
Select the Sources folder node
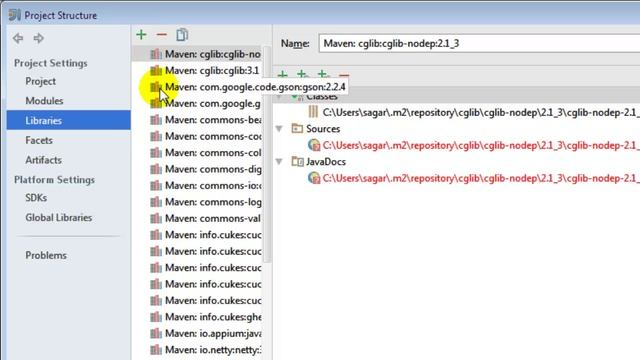pos(323,129)
